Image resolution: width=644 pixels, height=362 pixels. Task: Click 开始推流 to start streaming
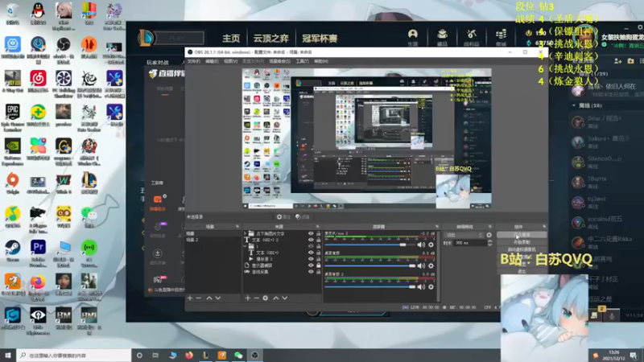click(522, 235)
